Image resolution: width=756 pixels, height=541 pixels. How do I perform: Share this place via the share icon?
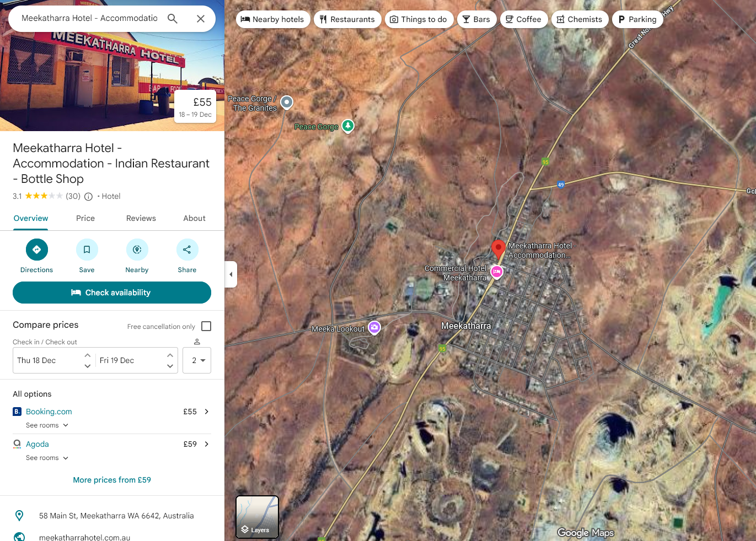pyautogui.click(x=187, y=250)
